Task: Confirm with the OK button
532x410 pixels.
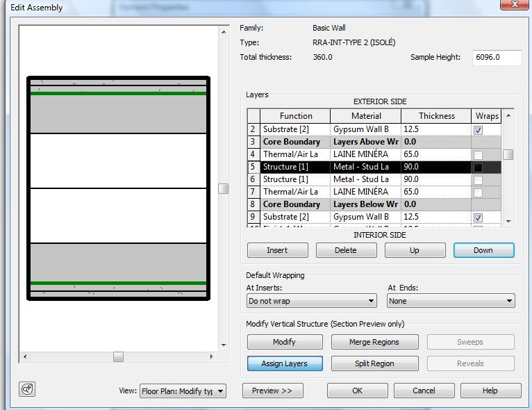Action: pyautogui.click(x=357, y=391)
